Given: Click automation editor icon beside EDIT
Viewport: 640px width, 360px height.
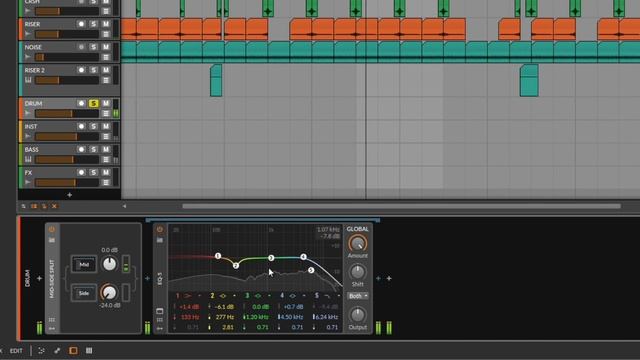Looking at the screenshot, I should click(x=57, y=350).
